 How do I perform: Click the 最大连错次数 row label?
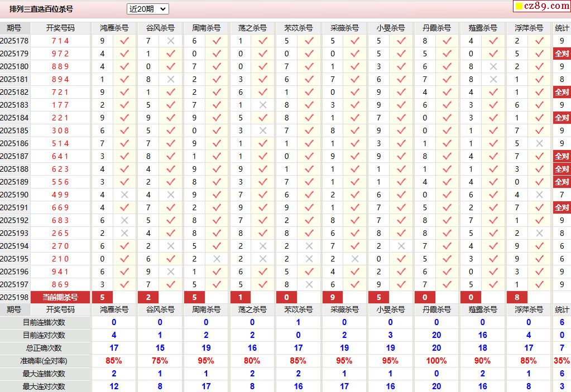point(44,374)
